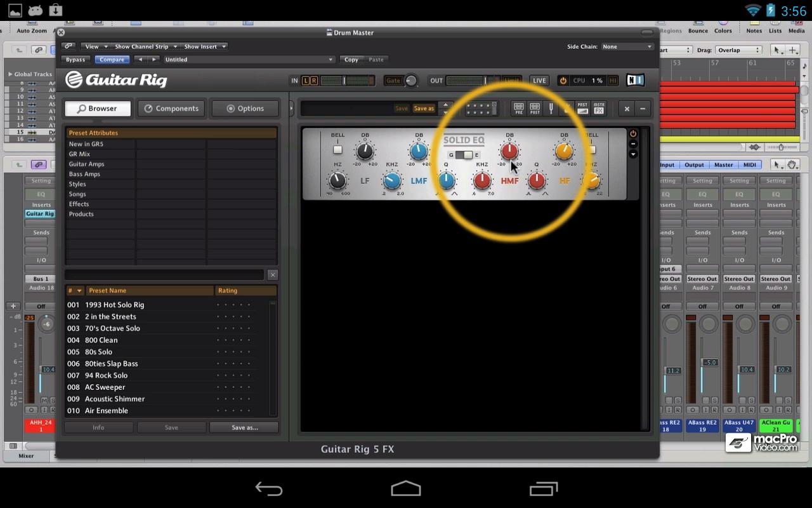Viewport: 812px width, 508px height.
Task: Sort by the Preset Name column header
Action: (150, 290)
